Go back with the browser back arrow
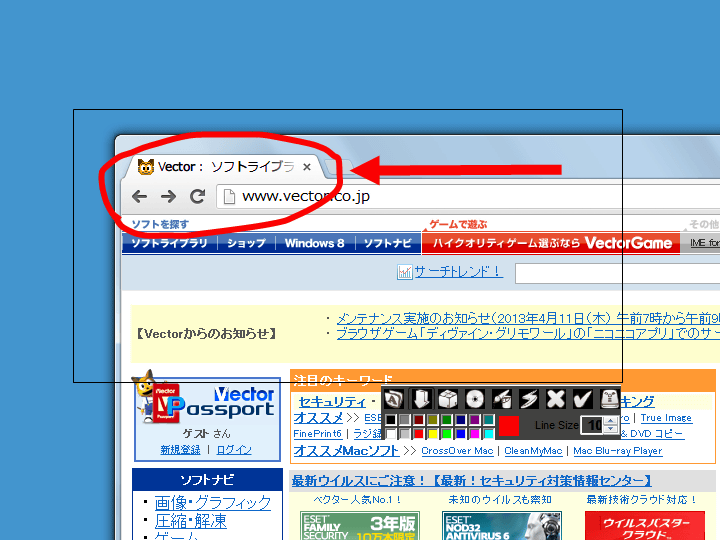 click(140, 197)
